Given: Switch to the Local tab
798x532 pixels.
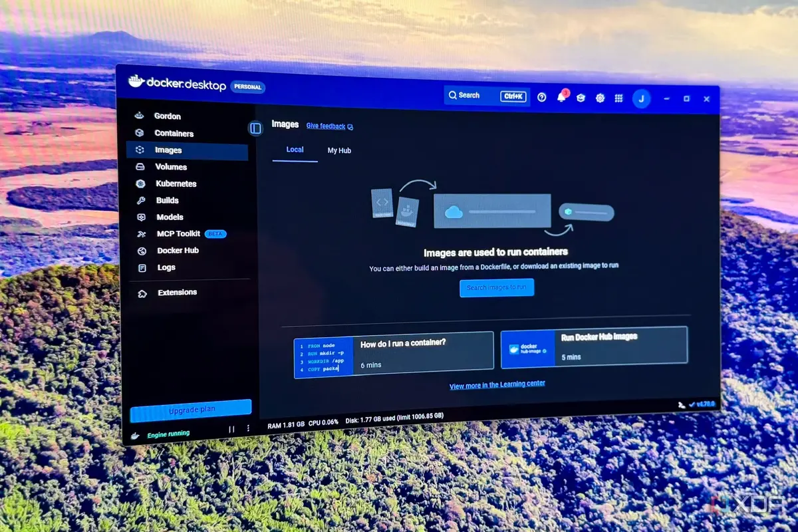Looking at the screenshot, I should (x=295, y=150).
